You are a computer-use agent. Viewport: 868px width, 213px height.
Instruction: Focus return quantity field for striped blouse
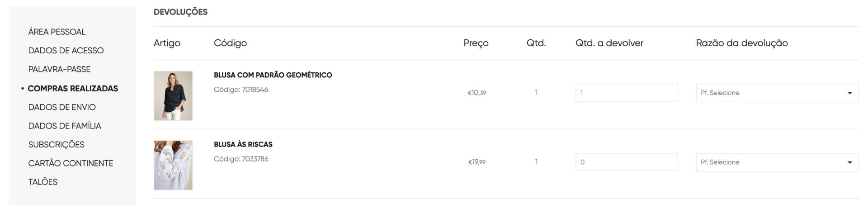[x=627, y=162]
